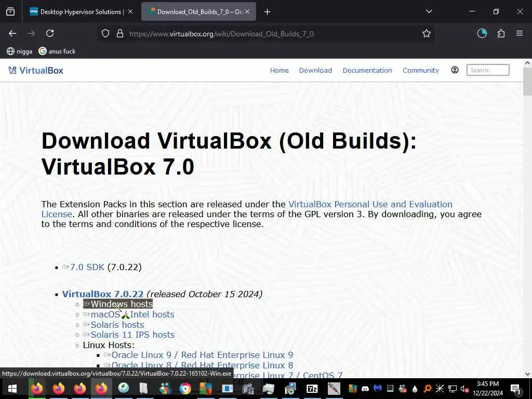Select the Download_Old_Builds_7_0 tab
The image size is (532, 399).
199,12
